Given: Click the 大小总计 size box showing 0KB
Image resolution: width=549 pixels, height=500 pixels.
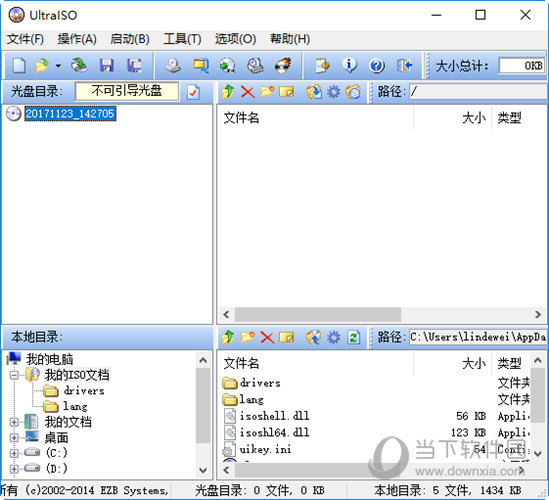Looking at the screenshot, I should 522,65.
